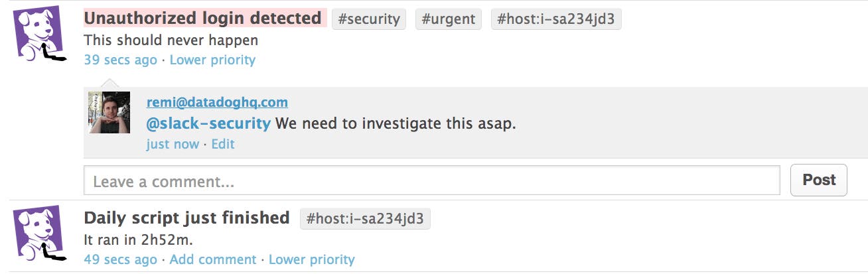Open the "Daily script just finished" event title
Image resolution: width=868 pixels, height=274 pixels.
tap(186, 218)
